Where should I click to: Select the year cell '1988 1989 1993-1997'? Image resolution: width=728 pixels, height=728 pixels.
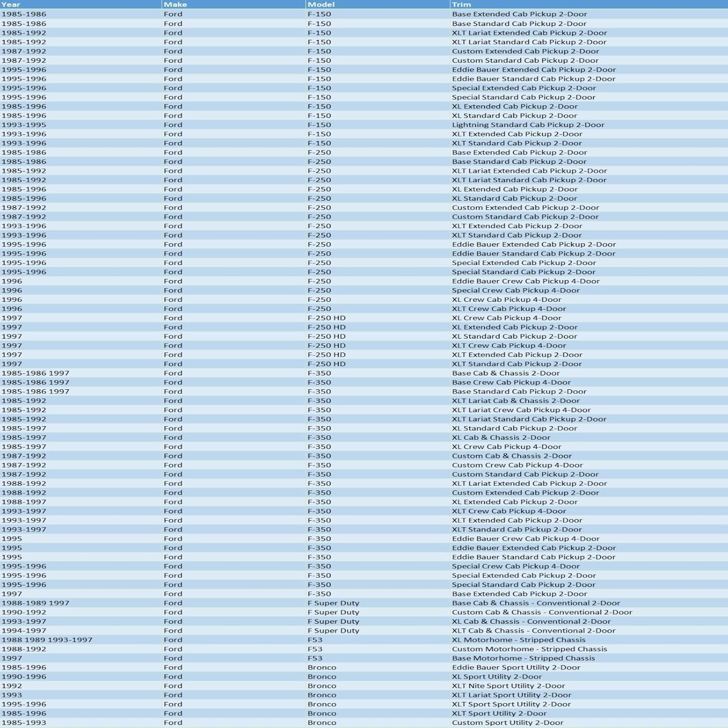coord(47,640)
